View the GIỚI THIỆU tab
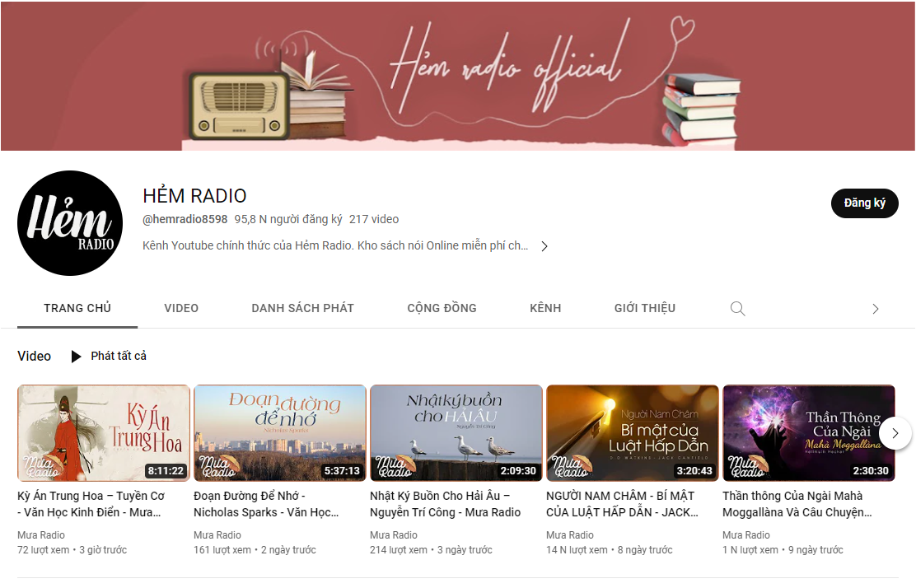 (644, 308)
